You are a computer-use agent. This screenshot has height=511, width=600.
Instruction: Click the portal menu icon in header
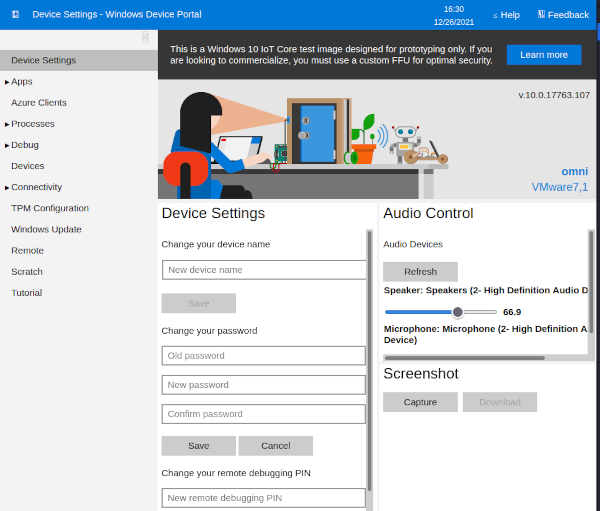click(x=15, y=15)
